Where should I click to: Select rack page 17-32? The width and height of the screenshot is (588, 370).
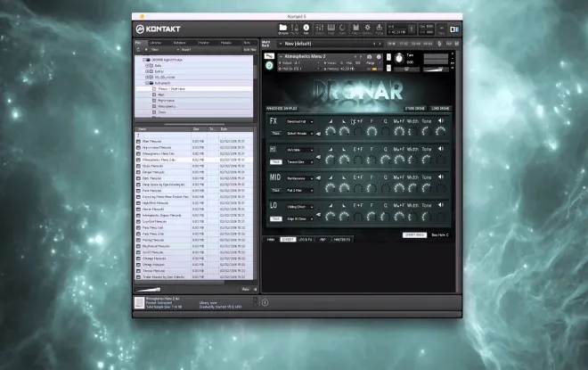coord(404,44)
